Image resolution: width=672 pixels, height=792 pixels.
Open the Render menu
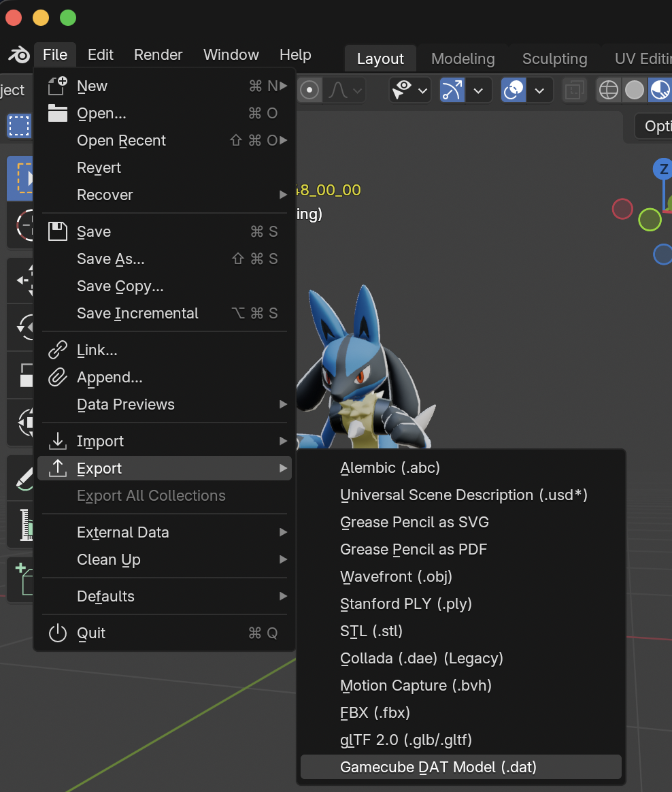click(158, 54)
